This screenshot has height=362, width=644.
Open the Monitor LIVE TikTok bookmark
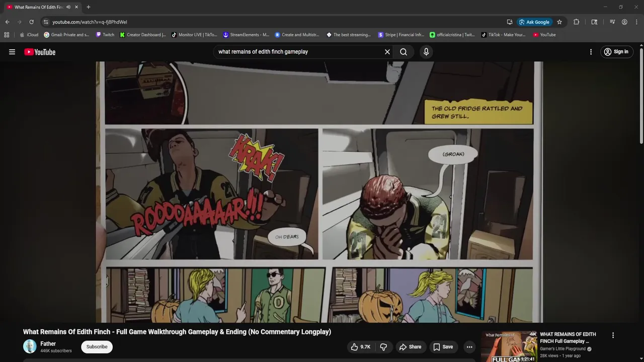pyautogui.click(x=194, y=35)
